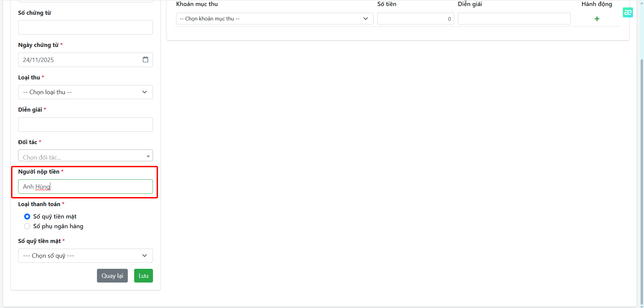This screenshot has height=308, width=644.
Task: Click the Quay lại button
Action: pos(112,276)
